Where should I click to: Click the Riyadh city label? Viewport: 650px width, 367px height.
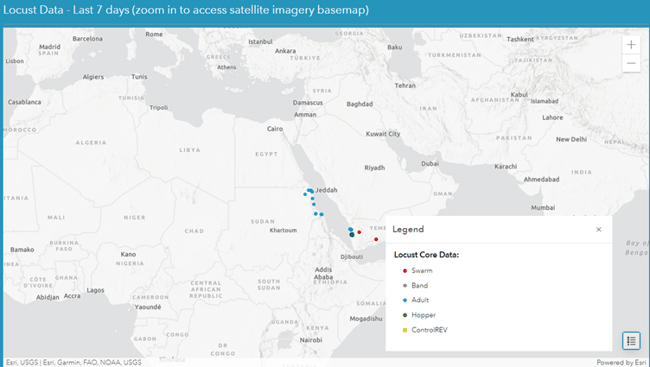pyautogui.click(x=375, y=168)
